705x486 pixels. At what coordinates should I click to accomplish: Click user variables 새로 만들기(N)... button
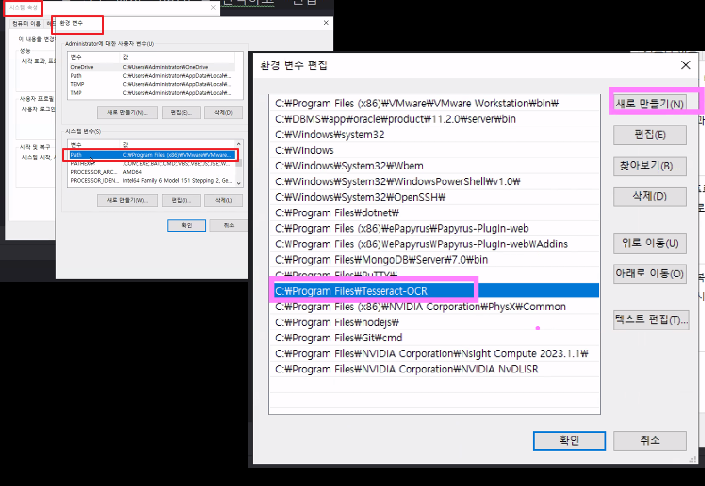pos(127,112)
